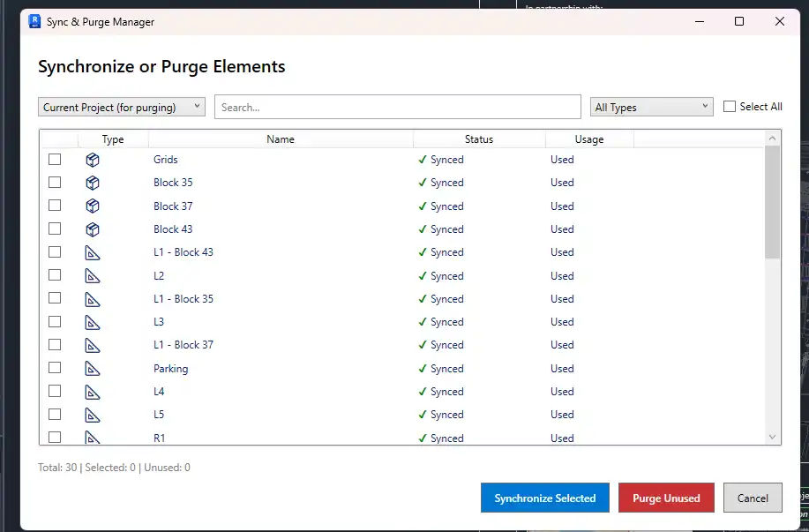This screenshot has height=532, width=809.
Task: Focus the Search text field
Action: [397, 107]
